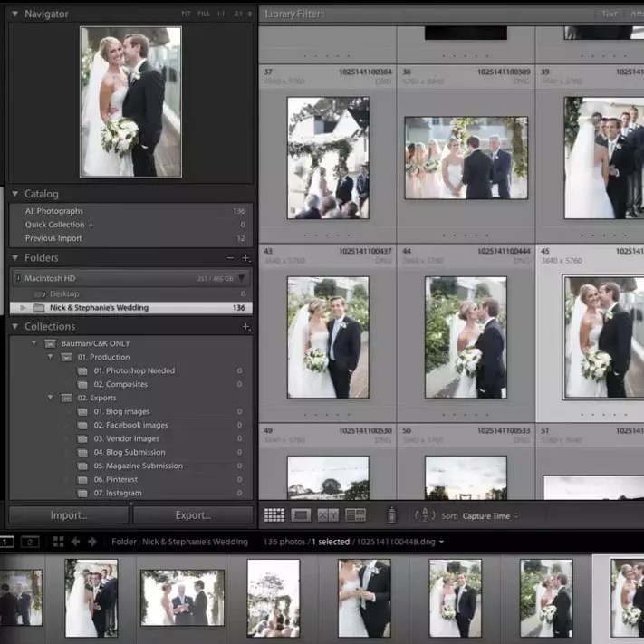
Task: Set Navigator zoom to 2:1
Action: (238, 14)
